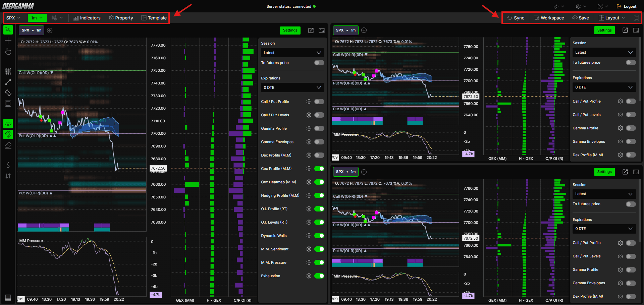
Task: Open the theme mode menu in top bar
Action: pyautogui.click(x=559, y=6)
